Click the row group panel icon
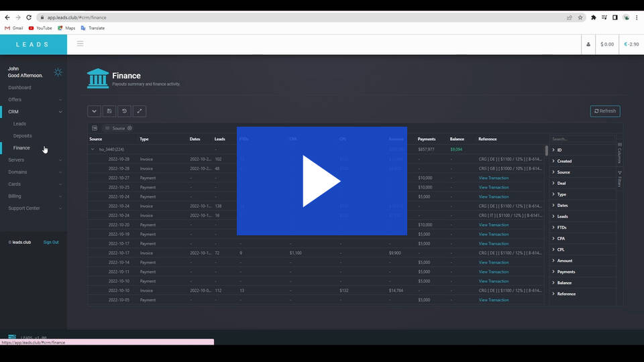 pos(95,128)
